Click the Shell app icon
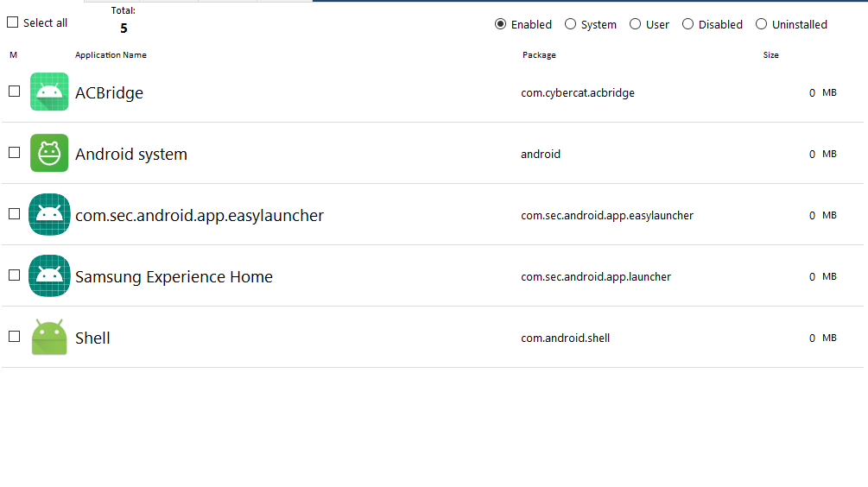The width and height of the screenshot is (868, 487). [49, 337]
